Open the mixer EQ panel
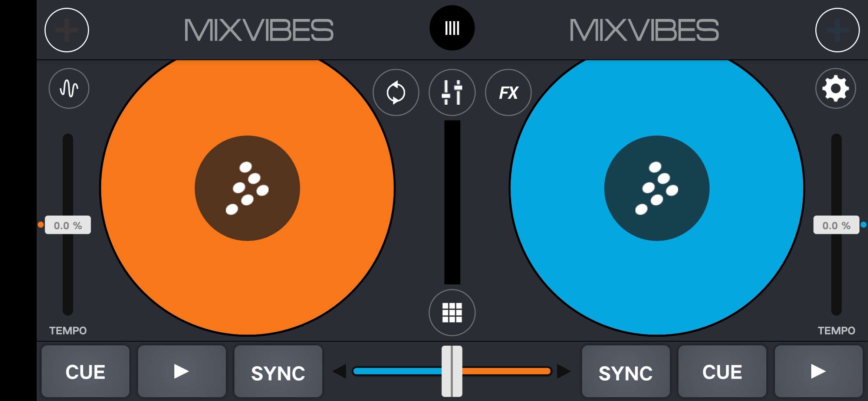868x401 pixels. click(452, 92)
